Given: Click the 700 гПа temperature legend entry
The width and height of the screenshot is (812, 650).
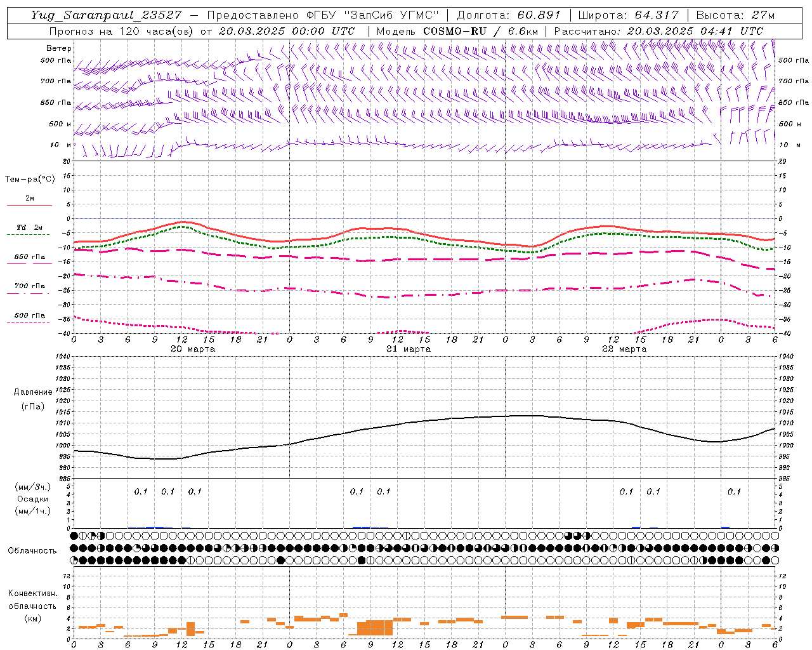Looking at the screenshot, I should coord(30,286).
